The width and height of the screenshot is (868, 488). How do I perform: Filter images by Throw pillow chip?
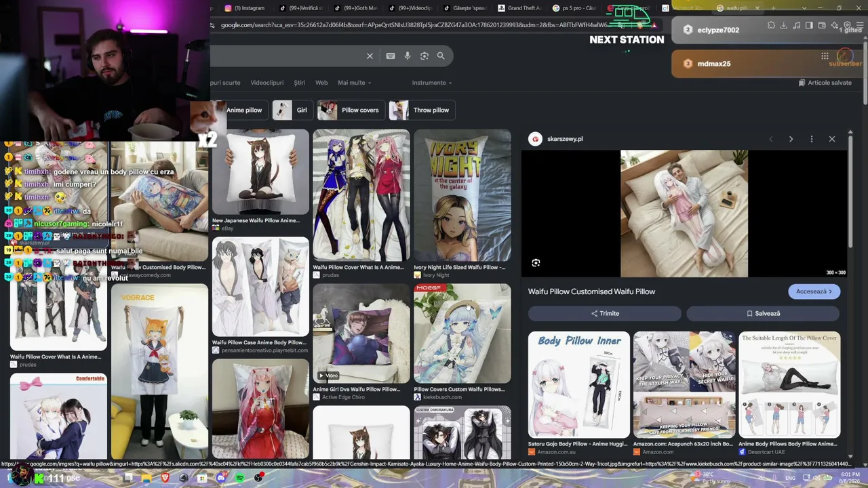[x=422, y=110]
